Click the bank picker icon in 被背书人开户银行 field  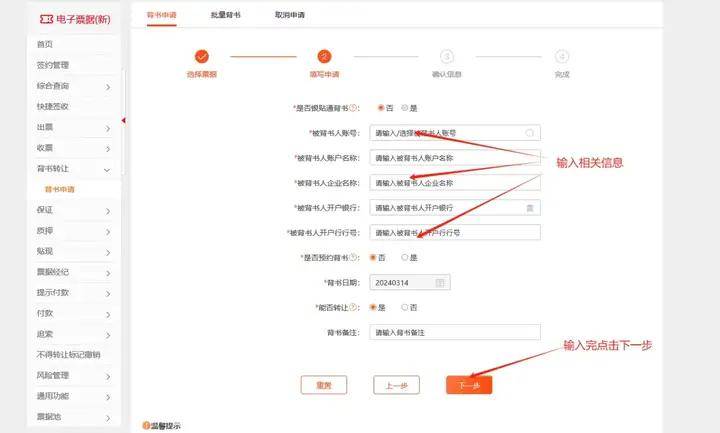click(530, 208)
